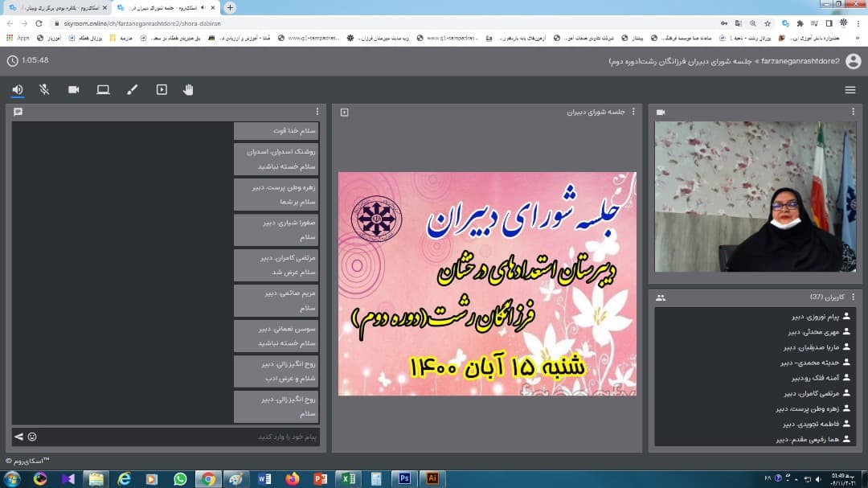Switch to the second browser tab
868x488 pixels.
point(165,7)
